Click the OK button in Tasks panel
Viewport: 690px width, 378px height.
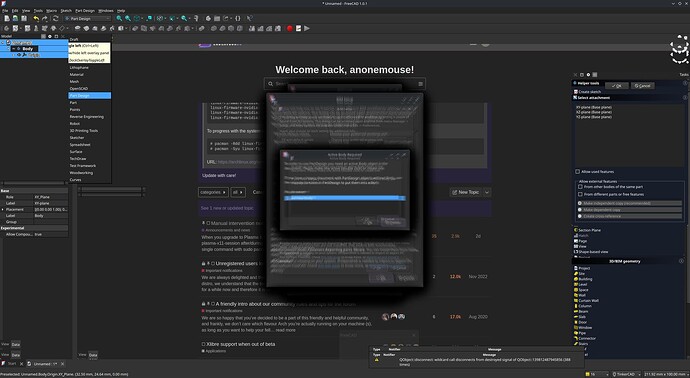[617, 86]
